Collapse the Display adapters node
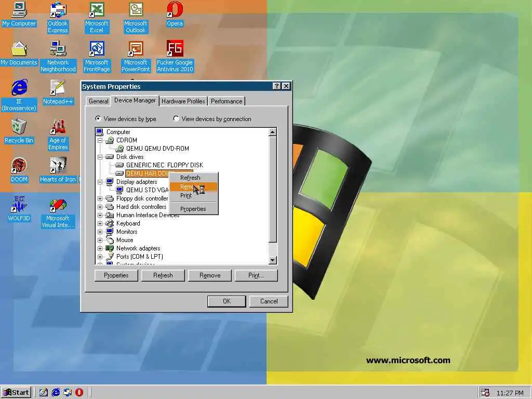Viewport: 532px width, 399px height. tap(100, 182)
